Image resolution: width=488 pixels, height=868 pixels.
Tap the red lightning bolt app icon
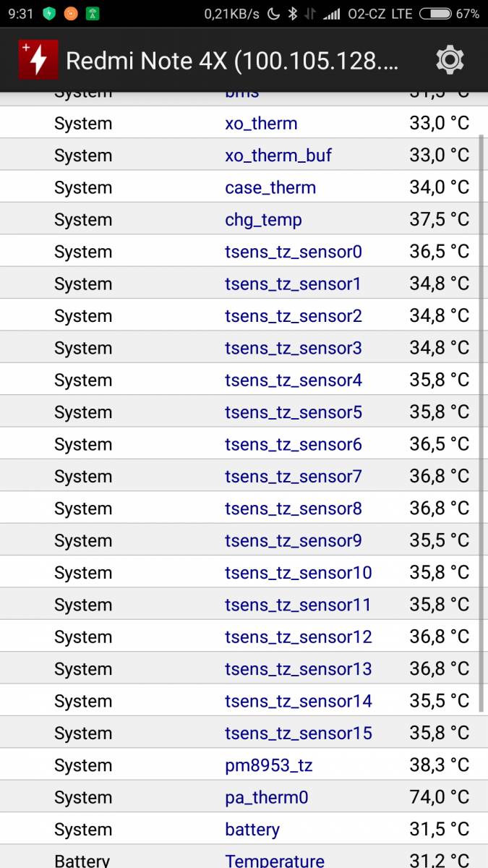(38, 60)
